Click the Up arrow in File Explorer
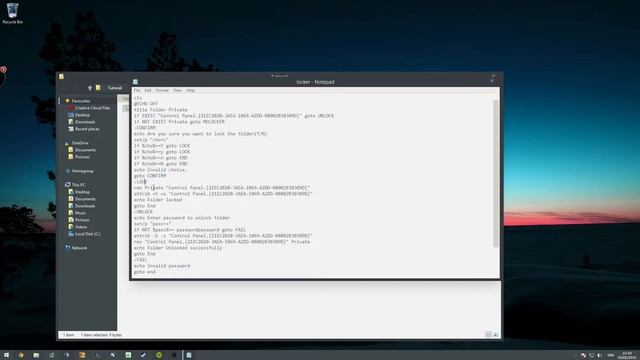This screenshot has width=640, height=360. tap(90, 88)
